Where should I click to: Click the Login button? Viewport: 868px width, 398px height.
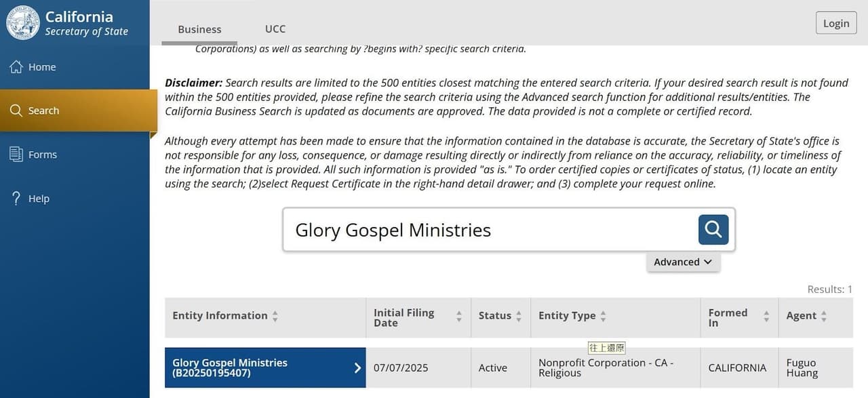836,23
